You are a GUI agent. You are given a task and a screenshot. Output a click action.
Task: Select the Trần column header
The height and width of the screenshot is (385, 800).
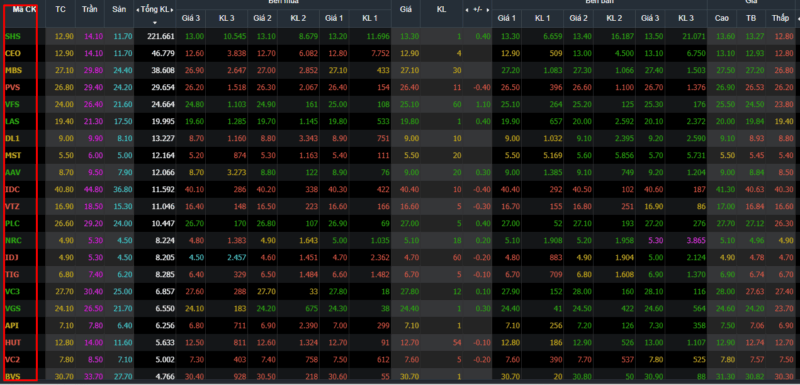pos(90,9)
